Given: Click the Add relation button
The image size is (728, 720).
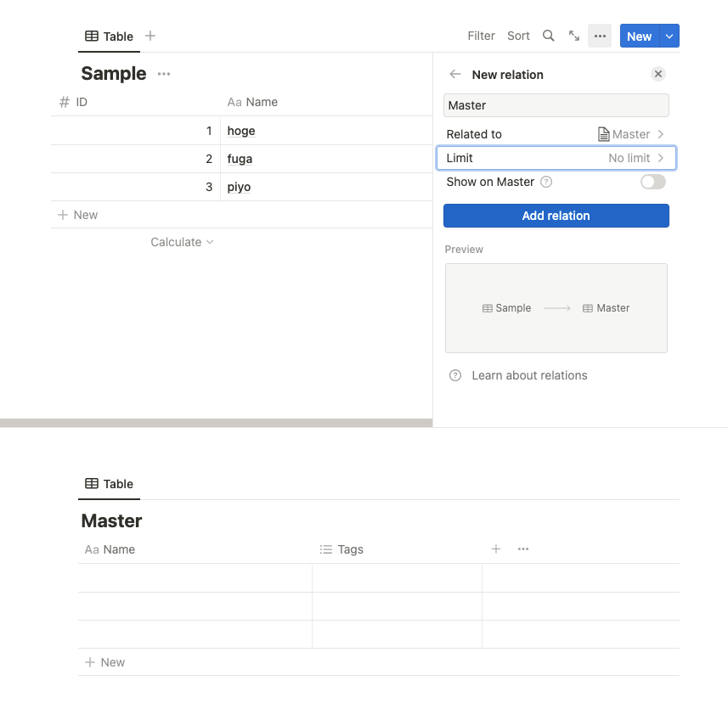Looking at the screenshot, I should tap(556, 216).
